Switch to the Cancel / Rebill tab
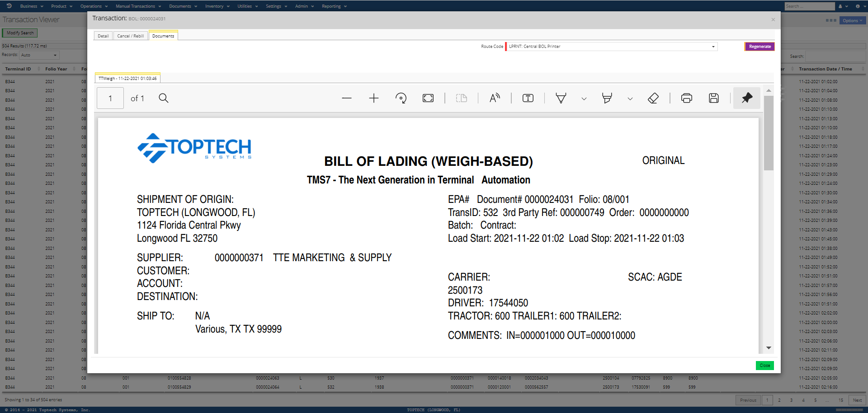 (130, 36)
